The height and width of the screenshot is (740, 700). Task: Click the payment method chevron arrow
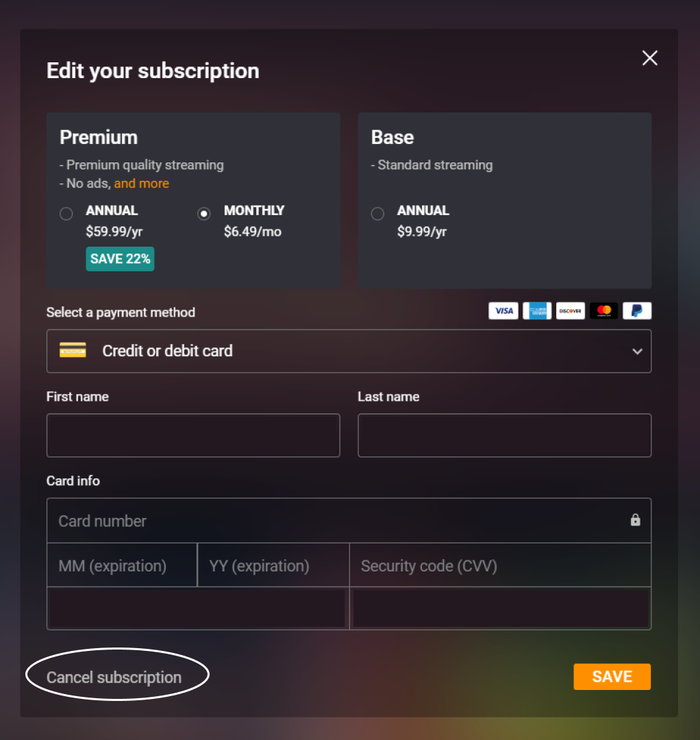click(637, 351)
